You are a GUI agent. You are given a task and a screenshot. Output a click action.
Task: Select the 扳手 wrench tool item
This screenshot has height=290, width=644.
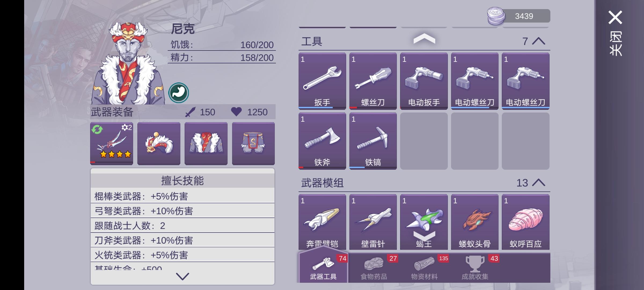322,81
